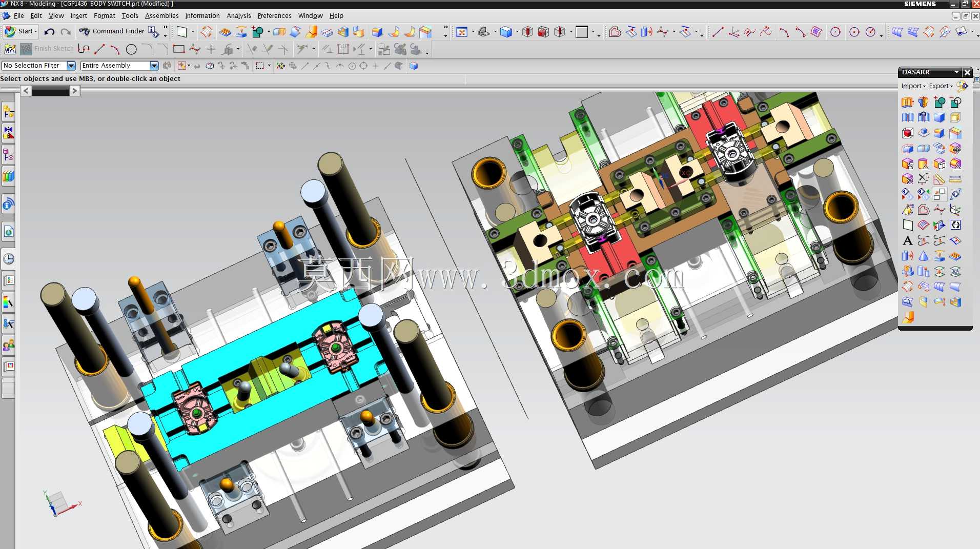Image resolution: width=980 pixels, height=549 pixels.
Task: Click the Finish Sketch button
Action: pos(47,49)
